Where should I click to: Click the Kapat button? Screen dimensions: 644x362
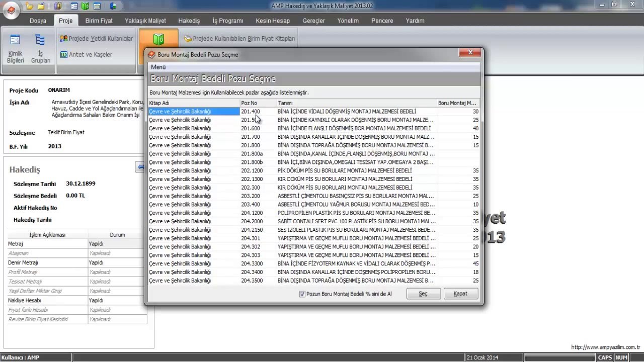(x=460, y=294)
